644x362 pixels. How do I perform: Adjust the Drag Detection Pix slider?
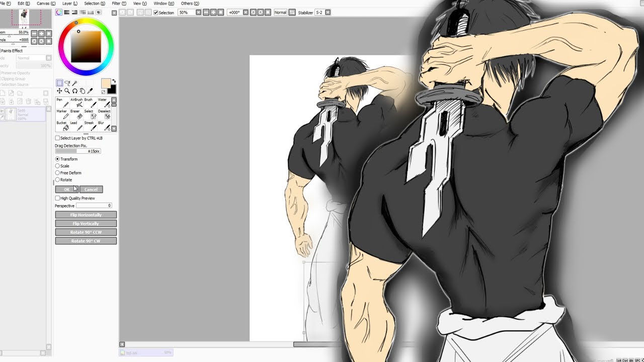tap(78, 151)
